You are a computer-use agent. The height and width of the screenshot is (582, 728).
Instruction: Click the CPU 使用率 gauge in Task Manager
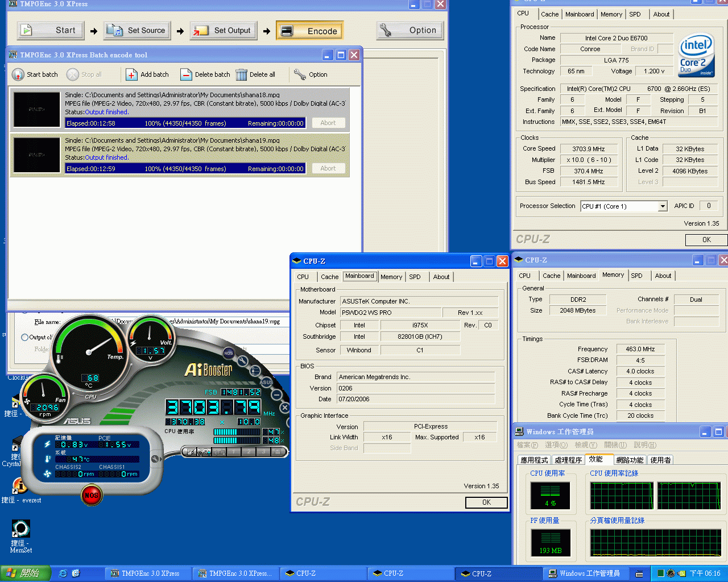point(550,495)
